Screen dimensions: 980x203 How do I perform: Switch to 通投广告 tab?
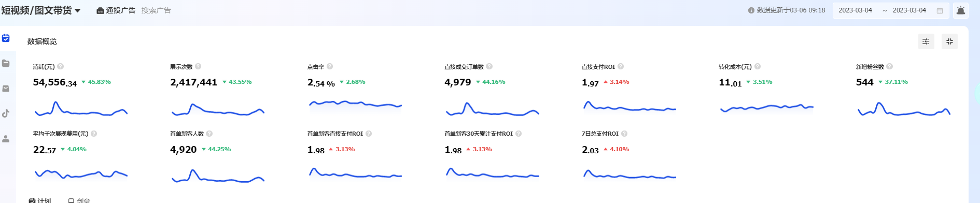(x=116, y=10)
